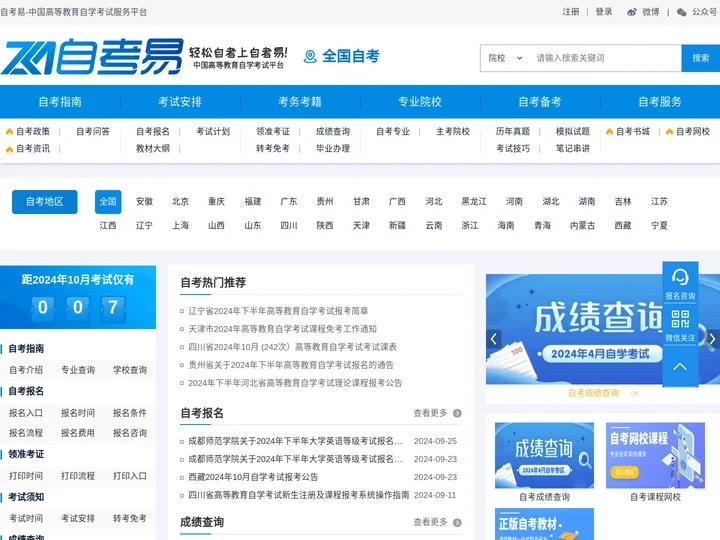Click 查看更多 arrow icon beside 自考报名
This screenshot has width=720, height=540.
(457, 413)
